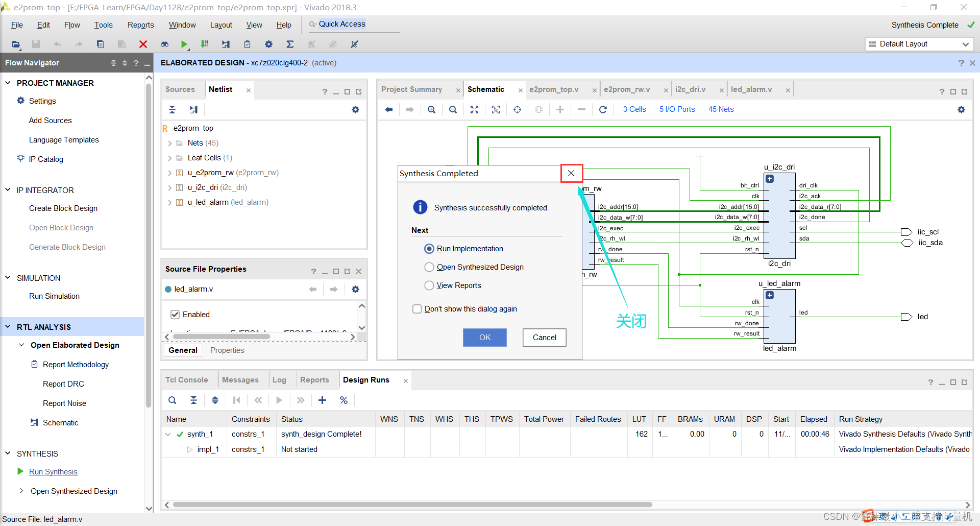The image size is (980, 526).
Task: Click the select area icon in schematic toolbar
Action: pos(496,109)
